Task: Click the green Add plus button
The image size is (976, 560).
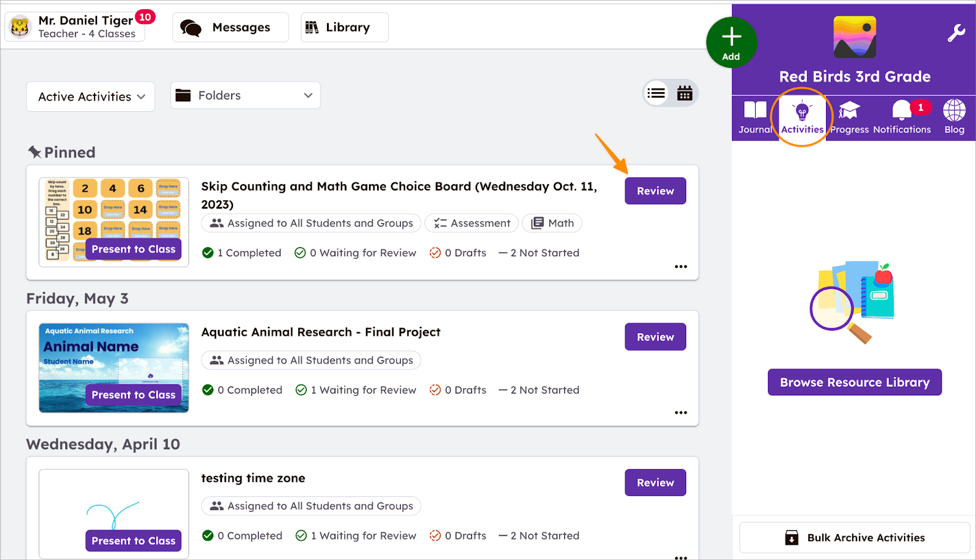Action: click(x=731, y=41)
